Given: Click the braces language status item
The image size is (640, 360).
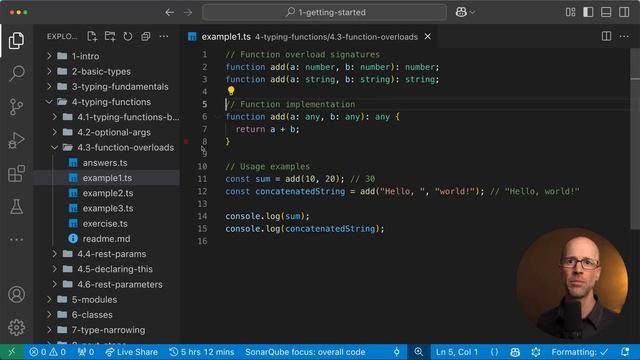Looking at the screenshot, I should (494, 352).
